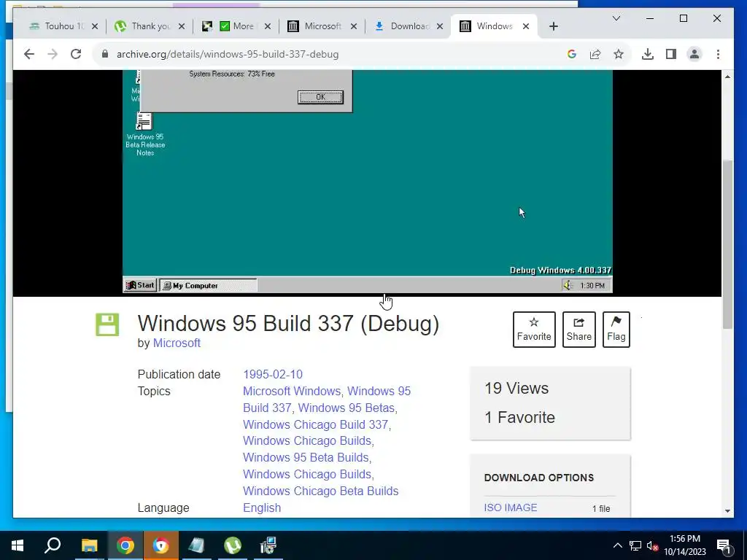Screen dimensions: 747x560
Task: Open Google icon in address bar
Action: (572, 54)
